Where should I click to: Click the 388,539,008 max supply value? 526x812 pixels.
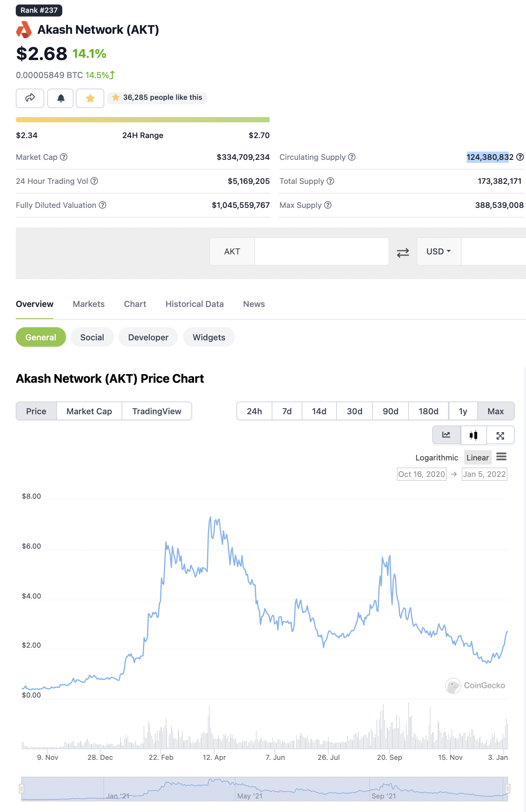(499, 205)
